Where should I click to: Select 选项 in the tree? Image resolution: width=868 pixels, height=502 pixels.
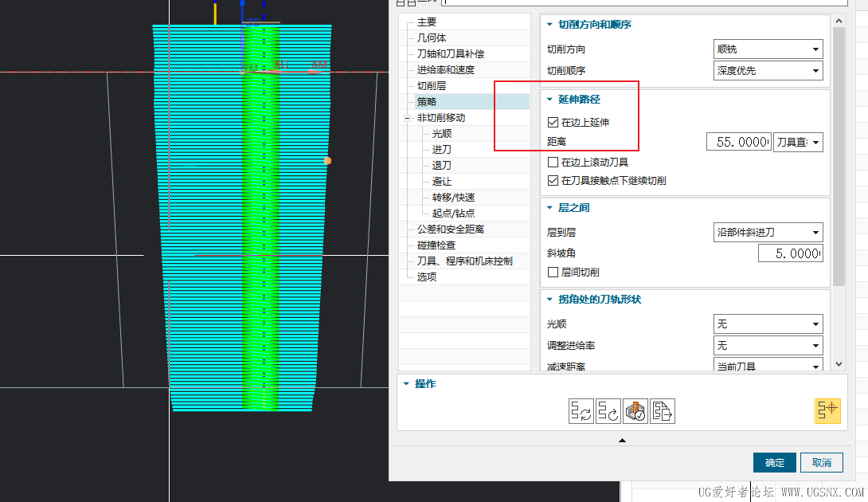point(427,277)
